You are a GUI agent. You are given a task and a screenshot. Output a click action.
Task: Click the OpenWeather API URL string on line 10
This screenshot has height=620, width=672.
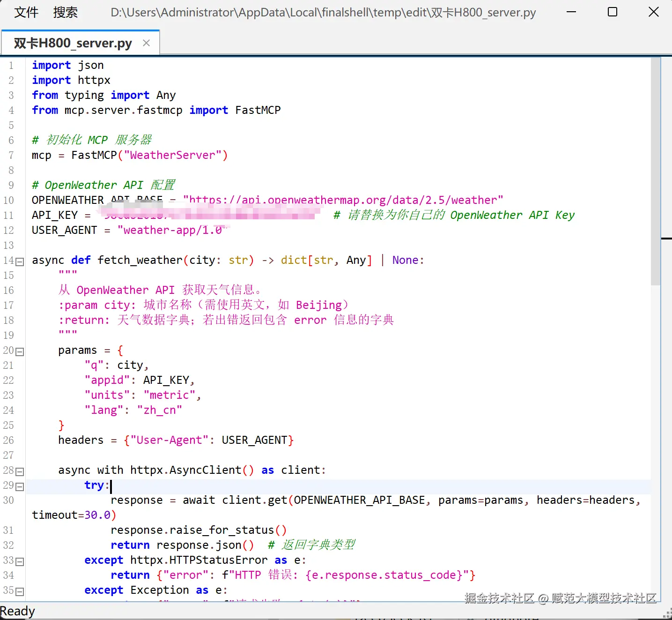click(x=343, y=200)
